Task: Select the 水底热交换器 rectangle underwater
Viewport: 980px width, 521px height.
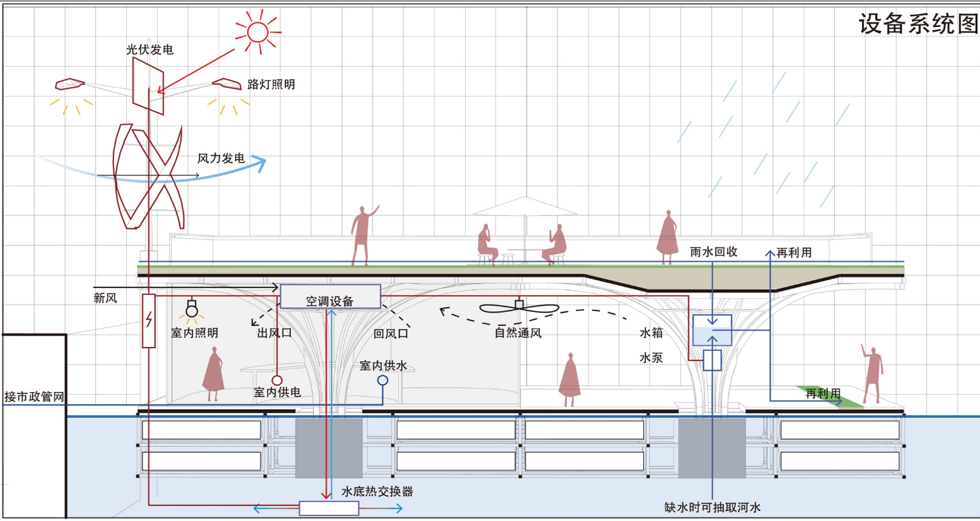Action: click(329, 508)
